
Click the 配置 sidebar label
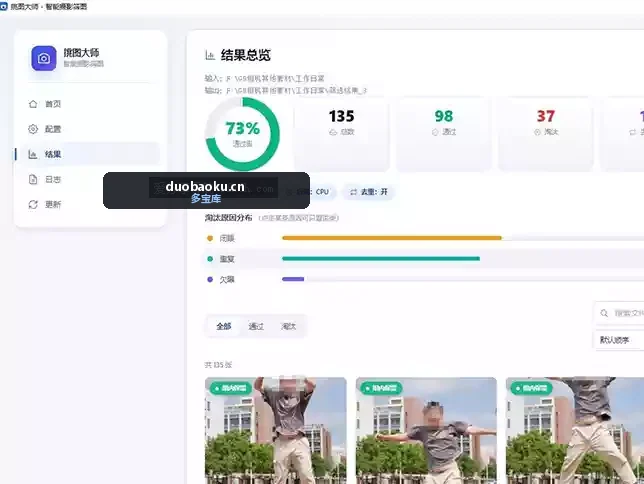(x=53, y=129)
